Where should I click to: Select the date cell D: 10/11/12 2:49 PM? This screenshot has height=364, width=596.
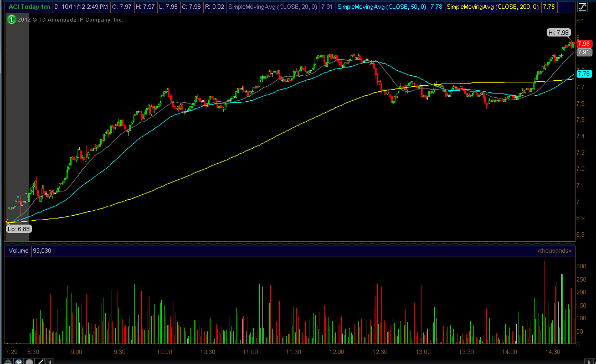point(81,7)
